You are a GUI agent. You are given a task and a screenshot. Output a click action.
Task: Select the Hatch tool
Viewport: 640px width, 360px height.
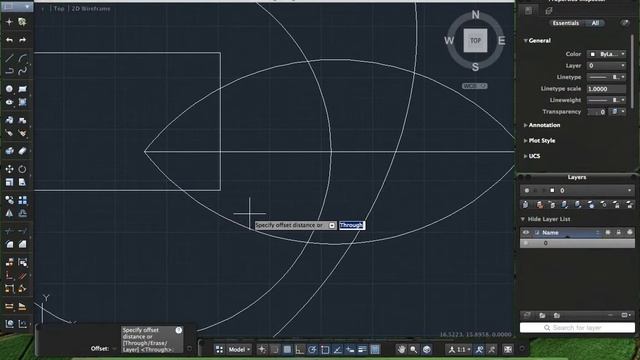(x=22, y=102)
